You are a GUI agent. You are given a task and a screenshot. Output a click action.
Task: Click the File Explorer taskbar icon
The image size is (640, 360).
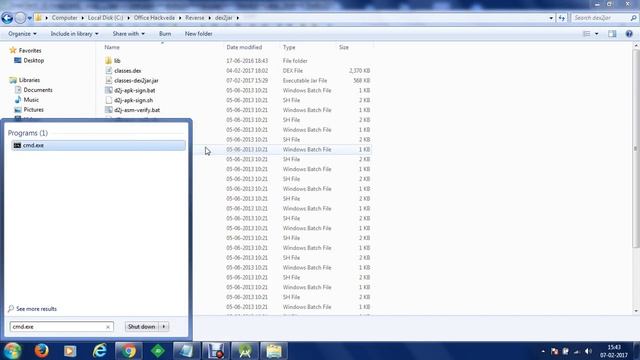[x=274, y=351]
